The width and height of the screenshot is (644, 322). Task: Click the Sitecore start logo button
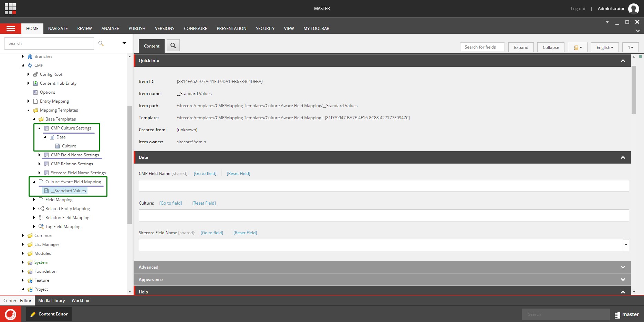[10, 314]
